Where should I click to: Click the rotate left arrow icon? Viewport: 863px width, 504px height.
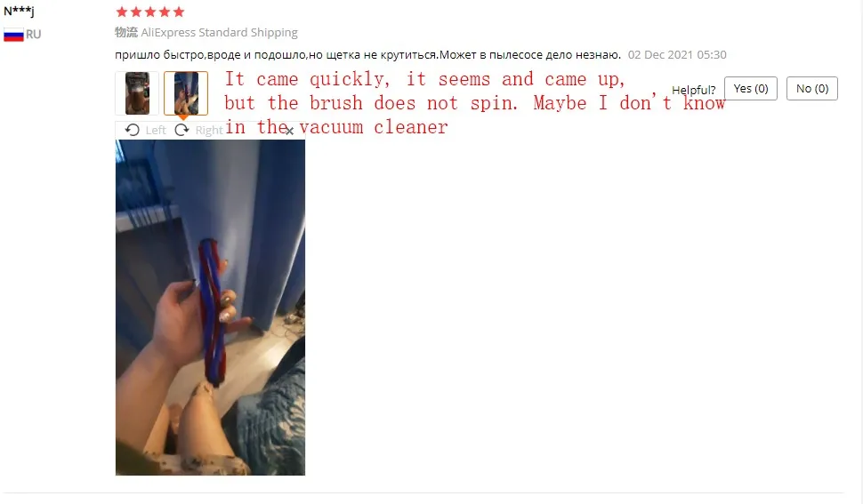(x=132, y=130)
